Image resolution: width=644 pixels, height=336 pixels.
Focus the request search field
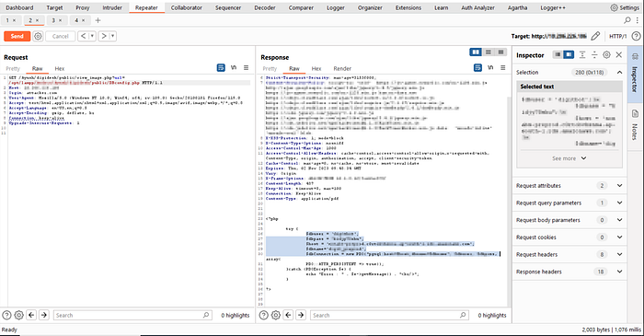[132, 315]
